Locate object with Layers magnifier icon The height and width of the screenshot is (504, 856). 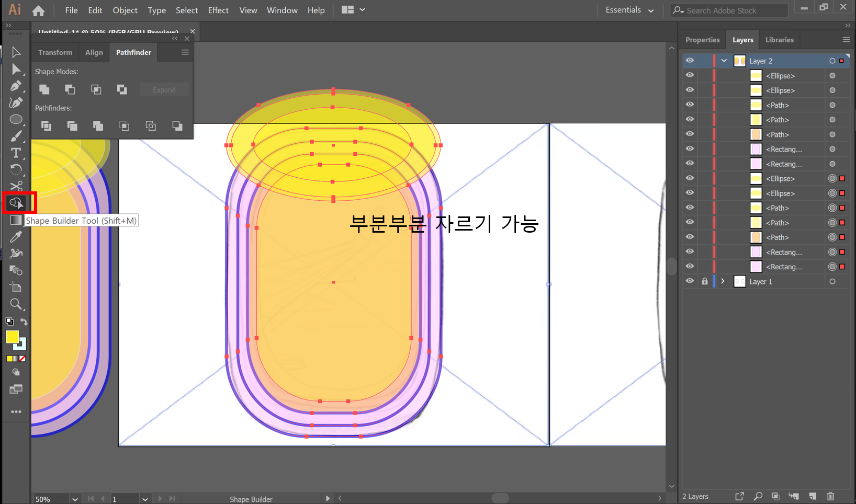coord(758,496)
